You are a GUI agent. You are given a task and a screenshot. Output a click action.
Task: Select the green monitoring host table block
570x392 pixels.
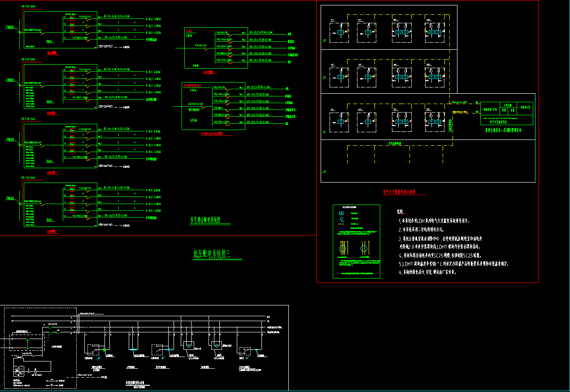[507, 113]
